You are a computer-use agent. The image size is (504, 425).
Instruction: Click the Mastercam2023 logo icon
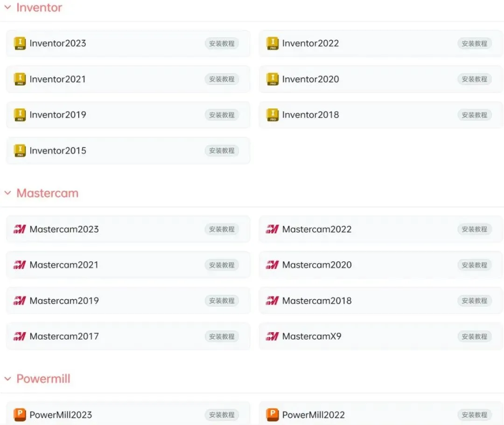[x=20, y=229]
